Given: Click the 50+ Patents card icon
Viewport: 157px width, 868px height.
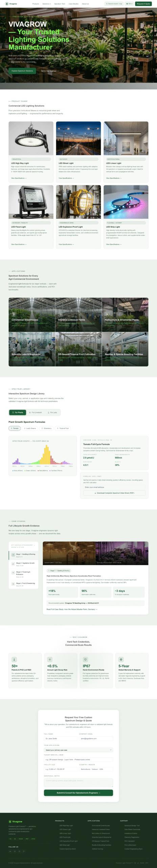Looking at the screenshot, I should click(x=14, y=659).
